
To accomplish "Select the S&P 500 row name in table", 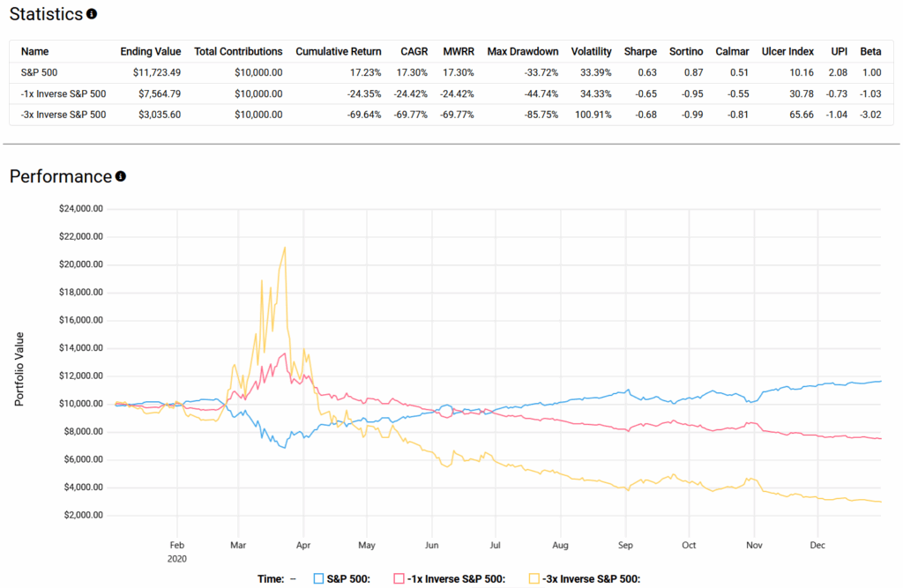I will [39, 73].
